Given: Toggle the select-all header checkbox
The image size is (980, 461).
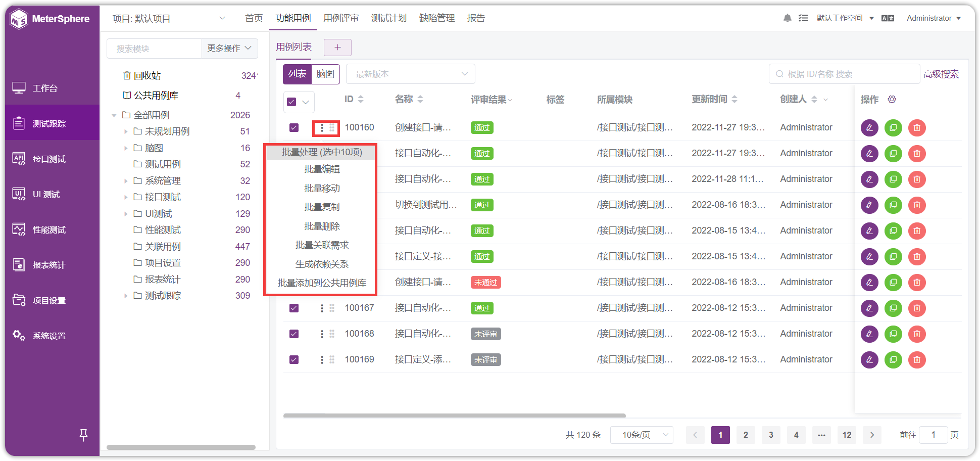Looking at the screenshot, I should pos(291,102).
